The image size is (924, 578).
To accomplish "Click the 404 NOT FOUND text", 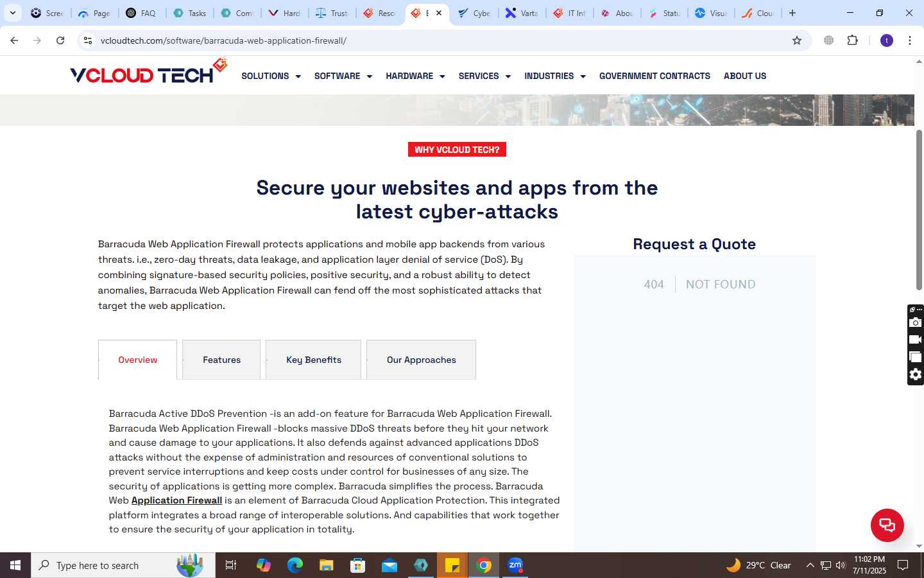I will tap(699, 284).
